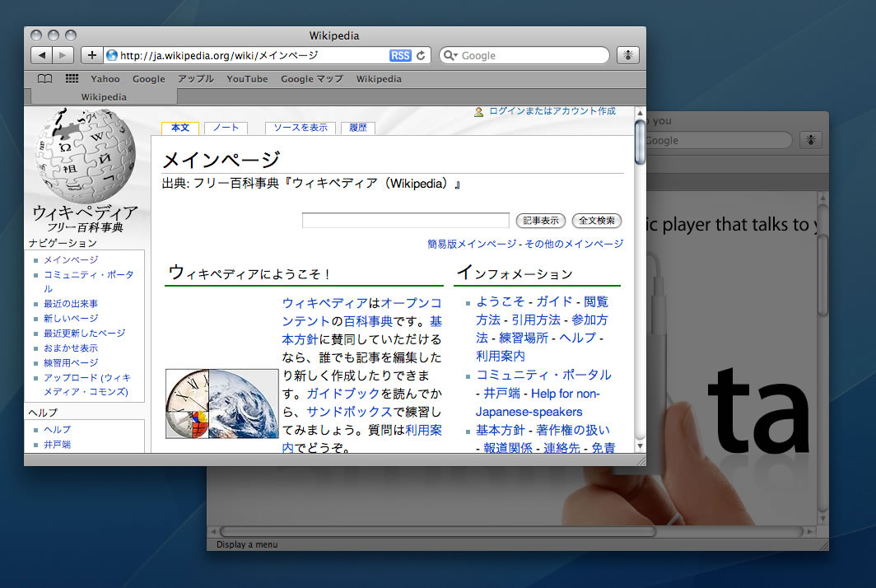This screenshot has height=588, width=876.
Task: Switch to the ノート tab
Action: [x=226, y=128]
